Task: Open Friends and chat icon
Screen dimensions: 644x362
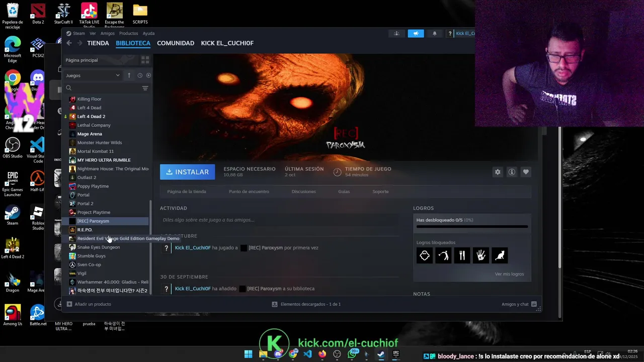Action: click(534, 304)
